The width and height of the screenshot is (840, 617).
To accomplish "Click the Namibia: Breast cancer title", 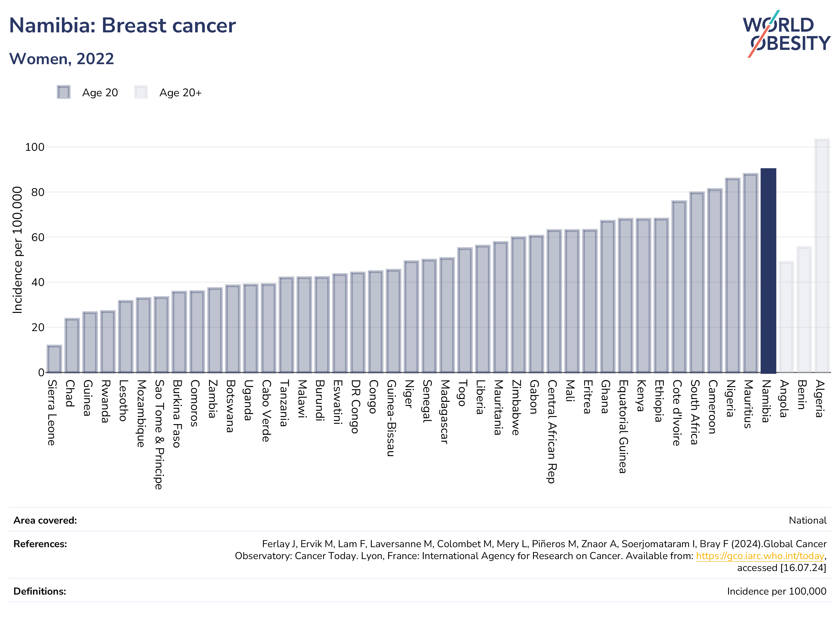I will 122,25.
